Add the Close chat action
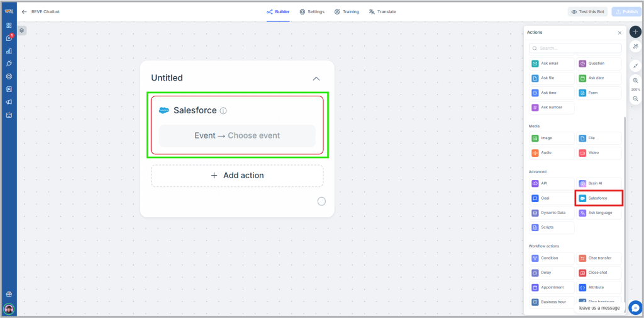This screenshot has height=318, width=644. (599, 273)
